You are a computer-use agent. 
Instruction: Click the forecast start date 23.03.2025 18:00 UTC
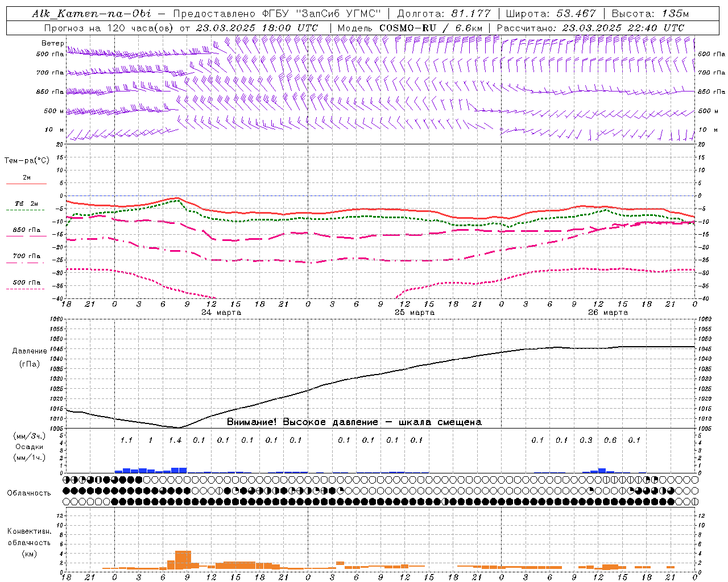[x=257, y=28]
